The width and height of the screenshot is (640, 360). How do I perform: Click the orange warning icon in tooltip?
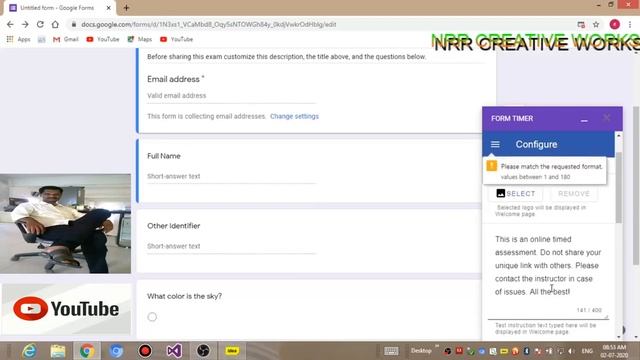coord(491,166)
